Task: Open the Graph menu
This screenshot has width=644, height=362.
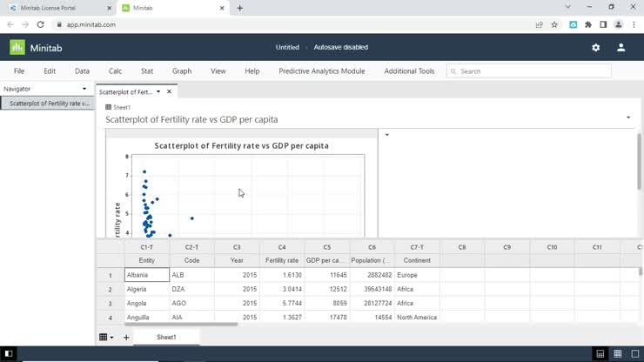Action: (182, 71)
